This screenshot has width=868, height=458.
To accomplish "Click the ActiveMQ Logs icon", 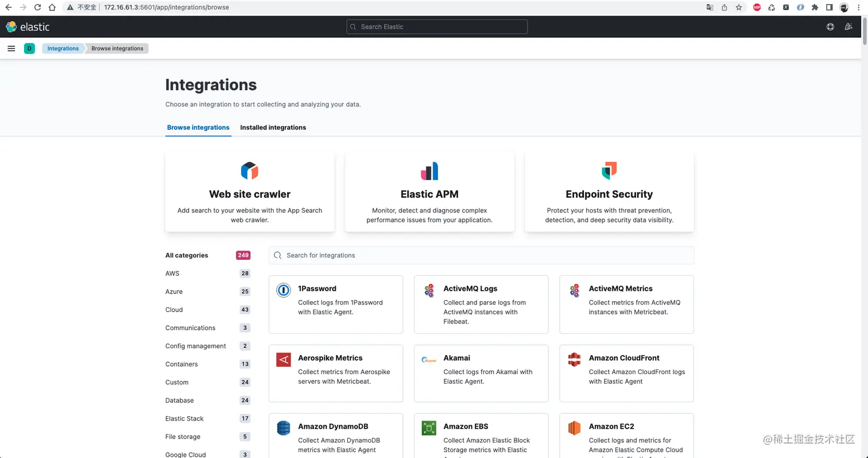I will tap(429, 290).
